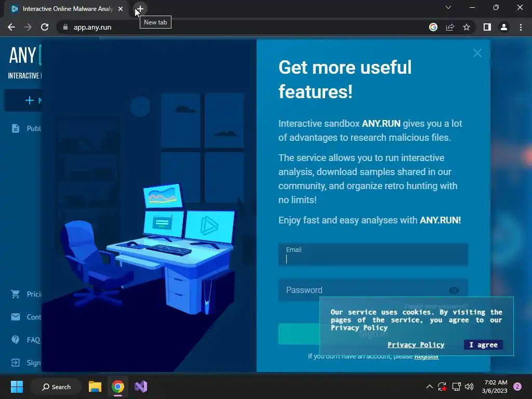Screen dimensions: 532x399
Task: Bookmark this page with star icon
Action: tap(467, 27)
